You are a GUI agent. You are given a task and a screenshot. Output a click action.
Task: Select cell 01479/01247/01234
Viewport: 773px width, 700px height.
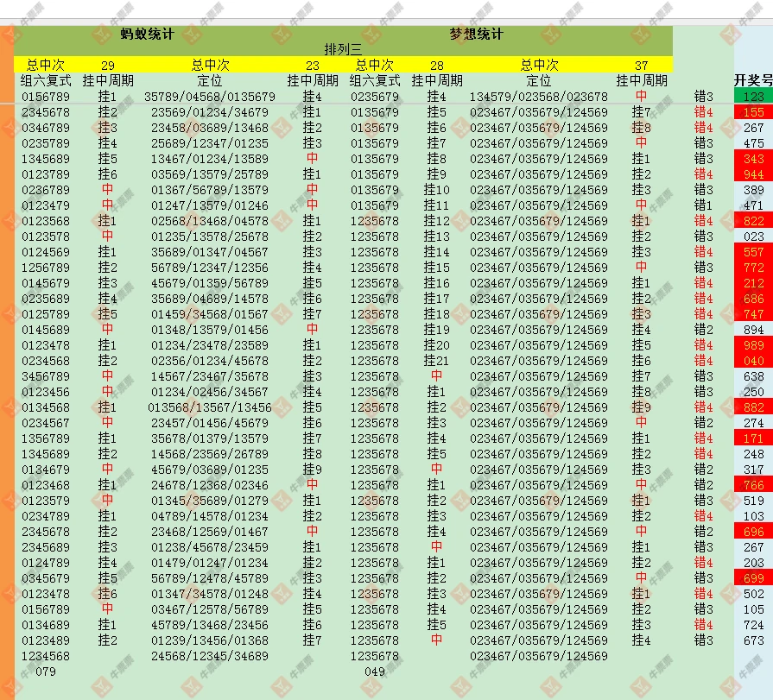tap(210, 563)
